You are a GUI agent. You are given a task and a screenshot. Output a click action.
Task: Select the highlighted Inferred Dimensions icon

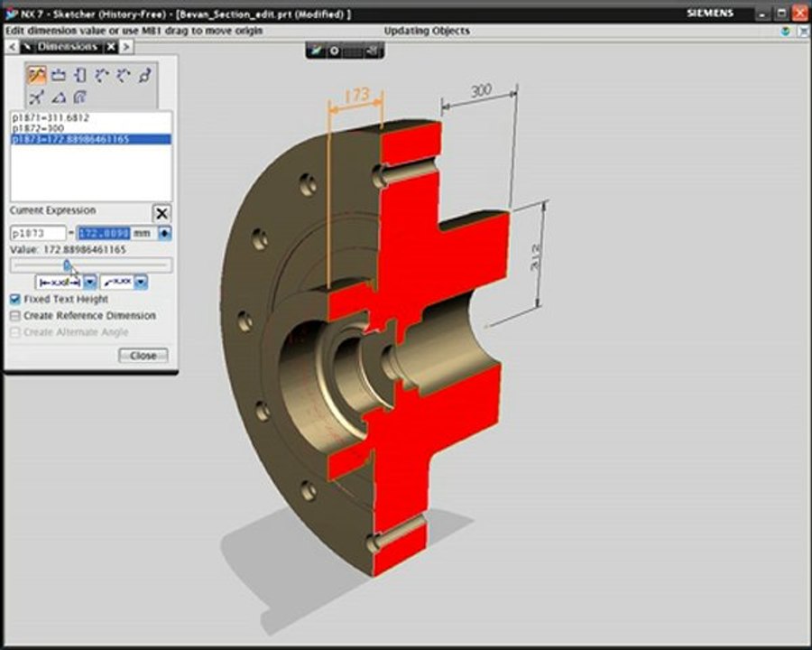tap(37, 75)
